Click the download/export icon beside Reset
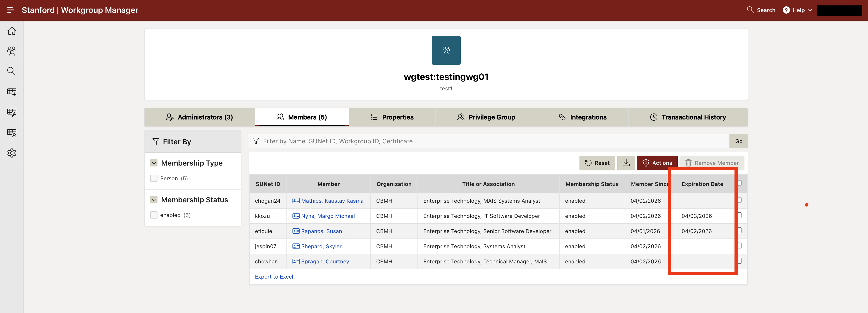 tap(626, 163)
